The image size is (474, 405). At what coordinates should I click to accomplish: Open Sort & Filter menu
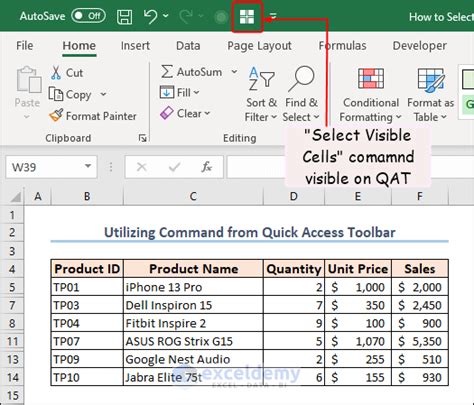tap(261, 94)
